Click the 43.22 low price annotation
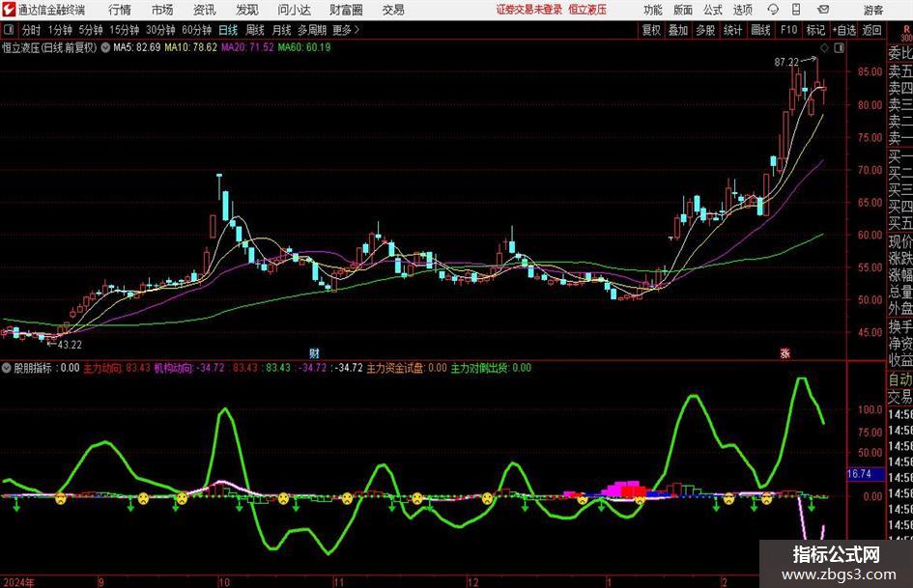This screenshot has width=913, height=588. coord(70,345)
